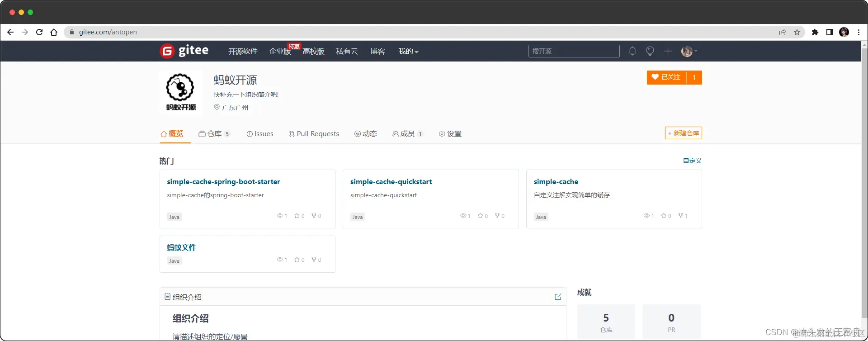Click the location 广东广州 text
Viewport: 868px width, 341px height.
(x=235, y=108)
